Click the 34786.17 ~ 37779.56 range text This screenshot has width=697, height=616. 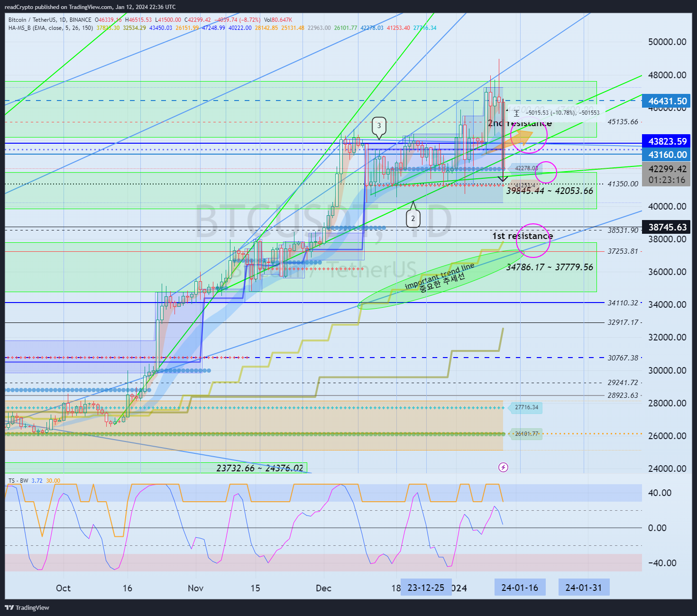550,267
